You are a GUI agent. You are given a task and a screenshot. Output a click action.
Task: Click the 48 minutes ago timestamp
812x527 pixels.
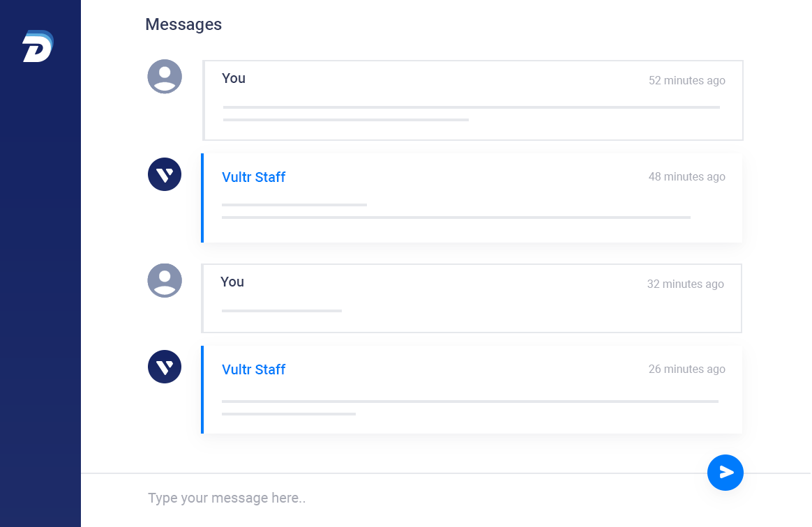(686, 176)
